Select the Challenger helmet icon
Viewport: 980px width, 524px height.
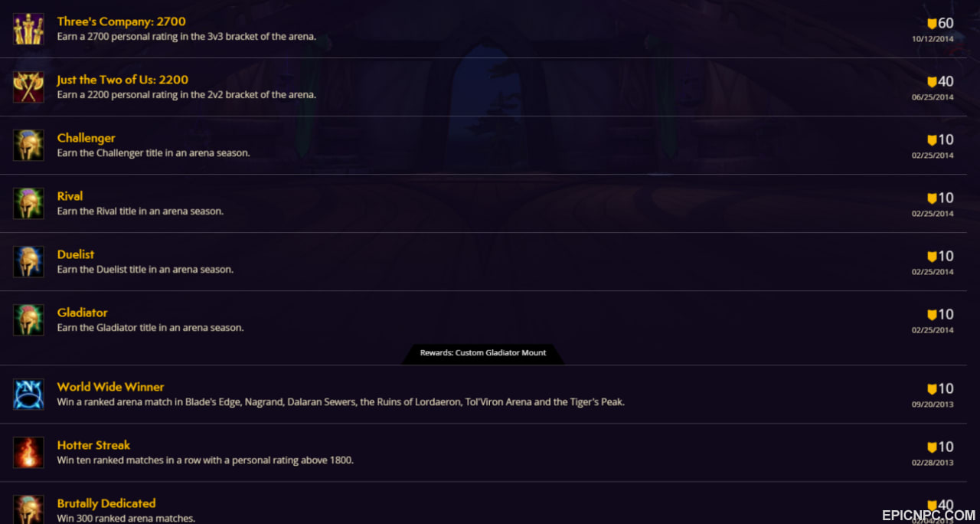tap(28, 146)
